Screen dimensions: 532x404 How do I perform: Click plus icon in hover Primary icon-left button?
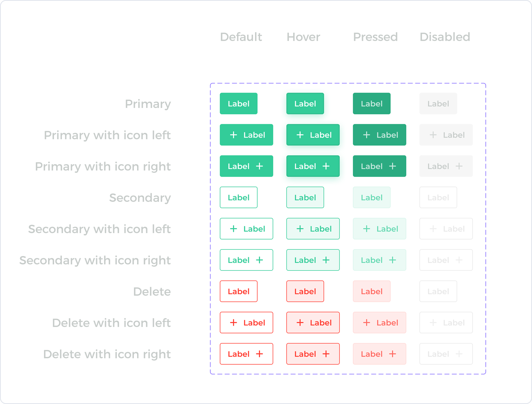click(300, 135)
